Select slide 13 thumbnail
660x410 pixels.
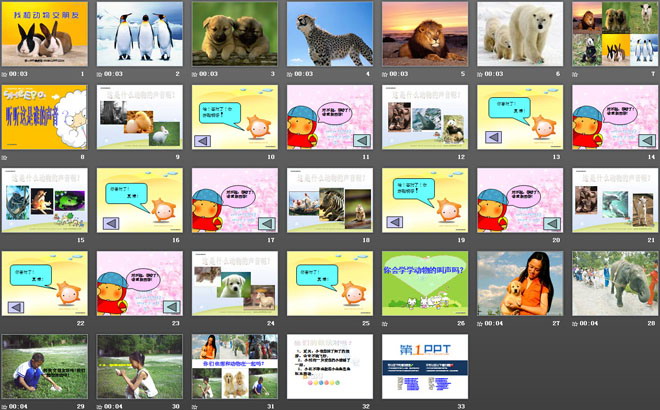coord(520,117)
